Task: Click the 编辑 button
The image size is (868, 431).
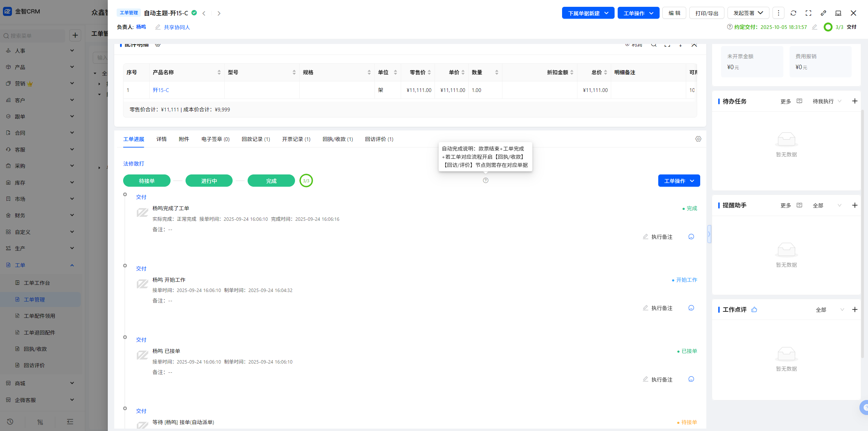Action: tap(674, 13)
